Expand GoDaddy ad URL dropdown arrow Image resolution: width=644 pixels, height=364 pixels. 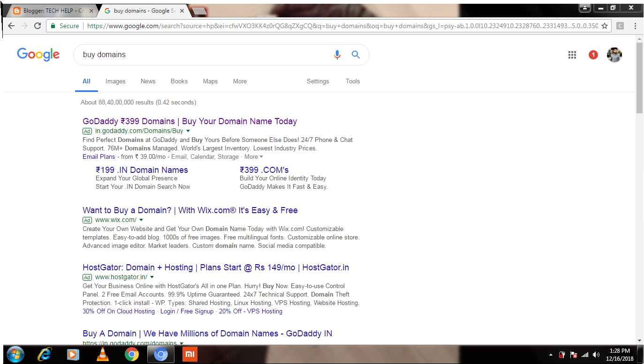188,131
